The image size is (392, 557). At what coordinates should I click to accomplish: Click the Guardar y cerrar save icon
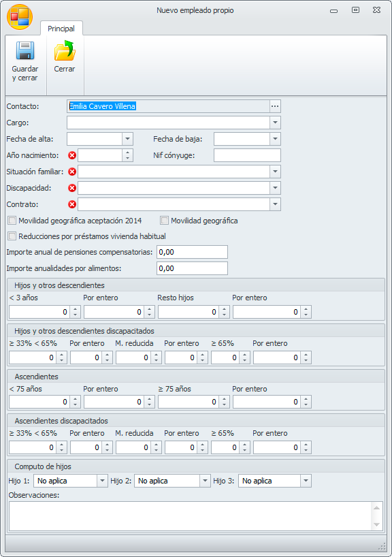25,51
